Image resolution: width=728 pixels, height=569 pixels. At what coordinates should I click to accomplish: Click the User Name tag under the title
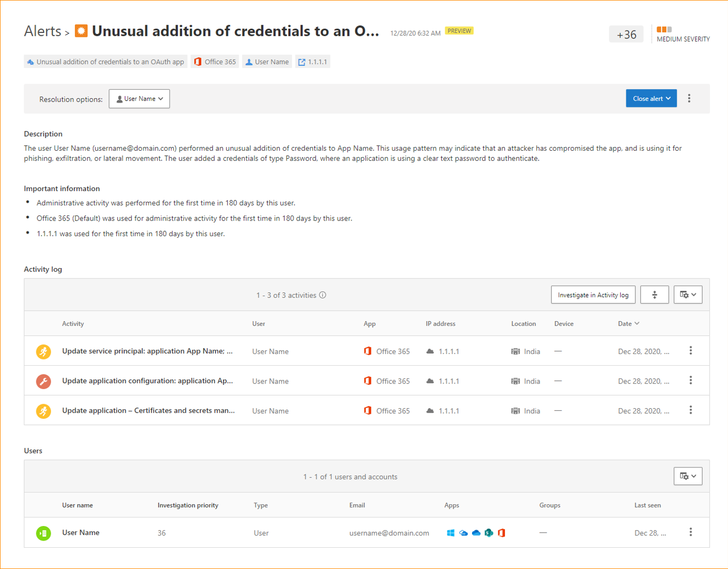(267, 61)
